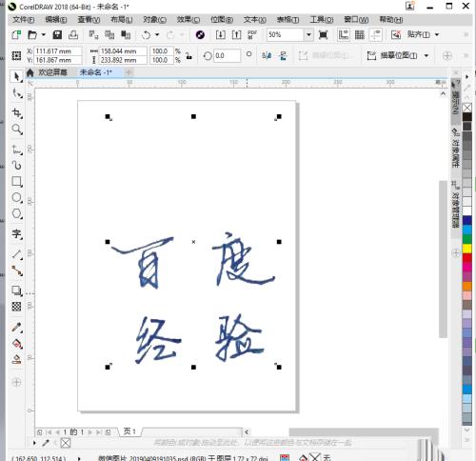Toggle show guidelines button
Image resolution: width=476 pixels, height=461 pixels.
375,34
